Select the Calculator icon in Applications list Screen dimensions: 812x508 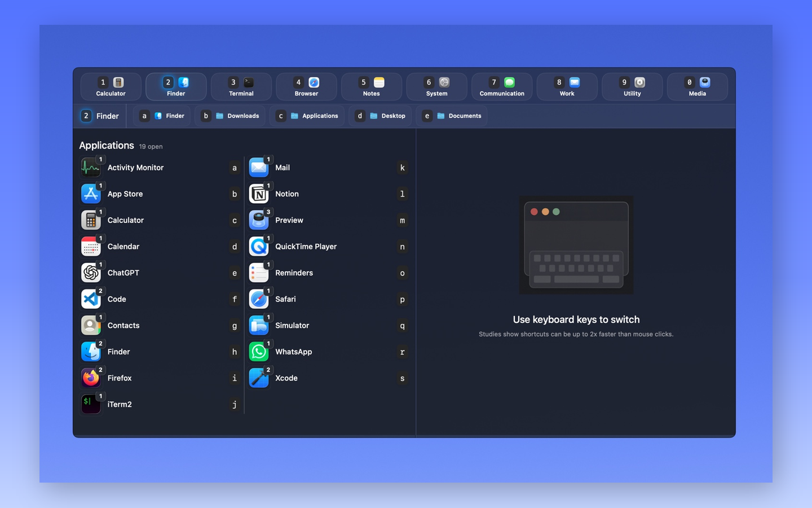[x=91, y=220]
